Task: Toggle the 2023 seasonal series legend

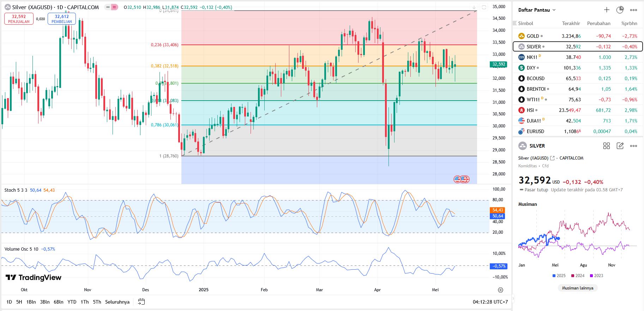Action: pos(596,276)
